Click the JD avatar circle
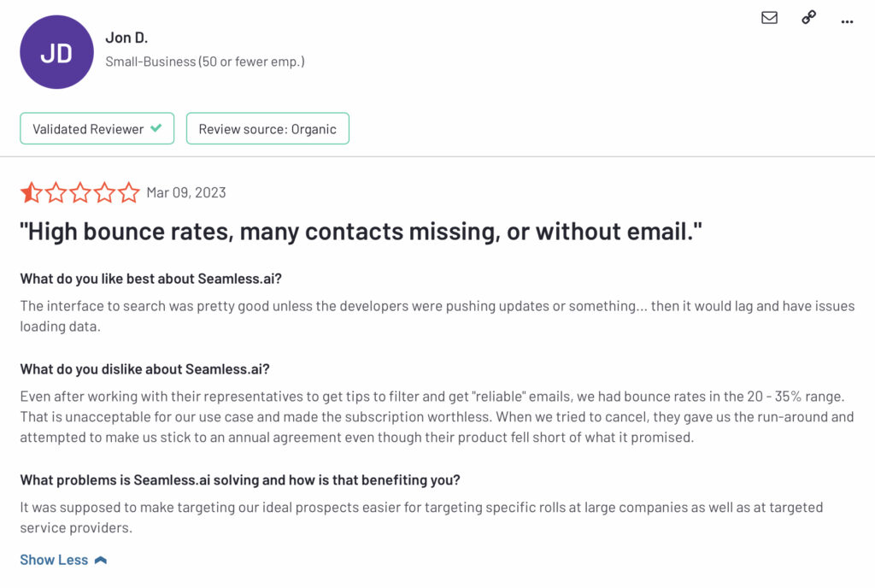 click(56, 52)
